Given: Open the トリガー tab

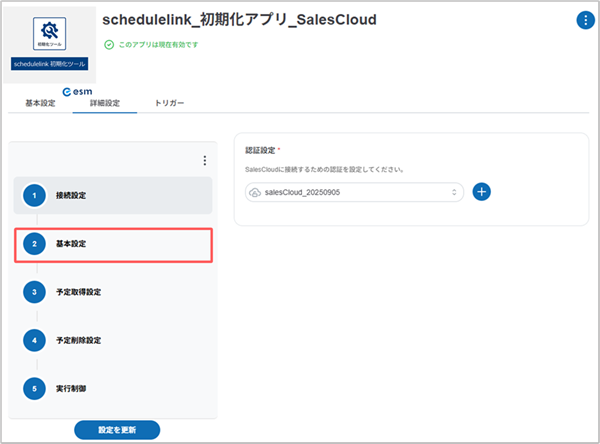Looking at the screenshot, I should (x=169, y=104).
